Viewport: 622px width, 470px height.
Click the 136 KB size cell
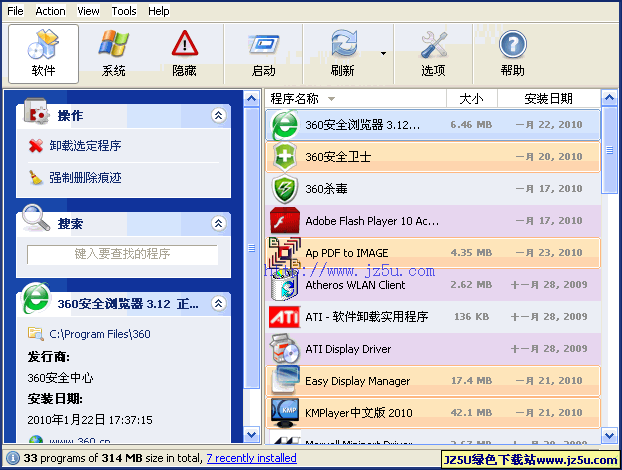click(x=471, y=317)
